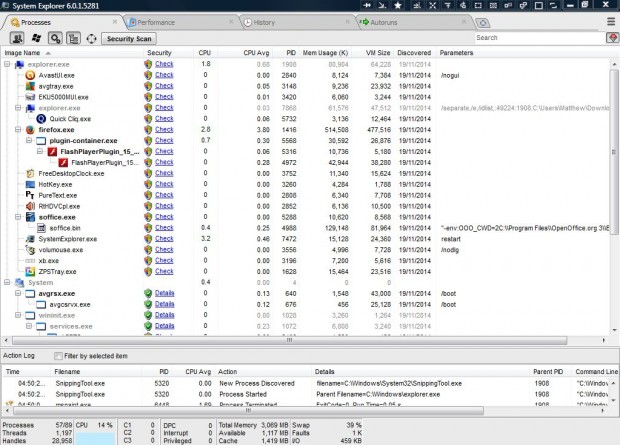Click the avgtray.exe icon
Image resolution: width=620 pixels, height=445 pixels.
30,86
